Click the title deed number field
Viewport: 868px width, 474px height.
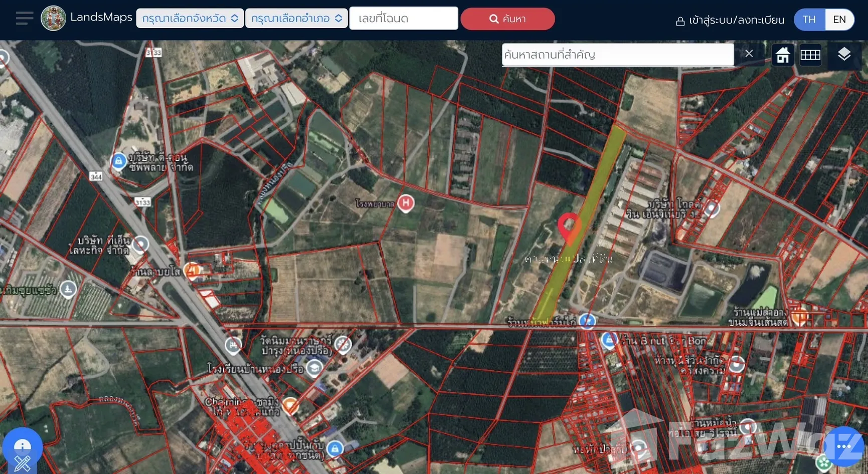pos(403,19)
